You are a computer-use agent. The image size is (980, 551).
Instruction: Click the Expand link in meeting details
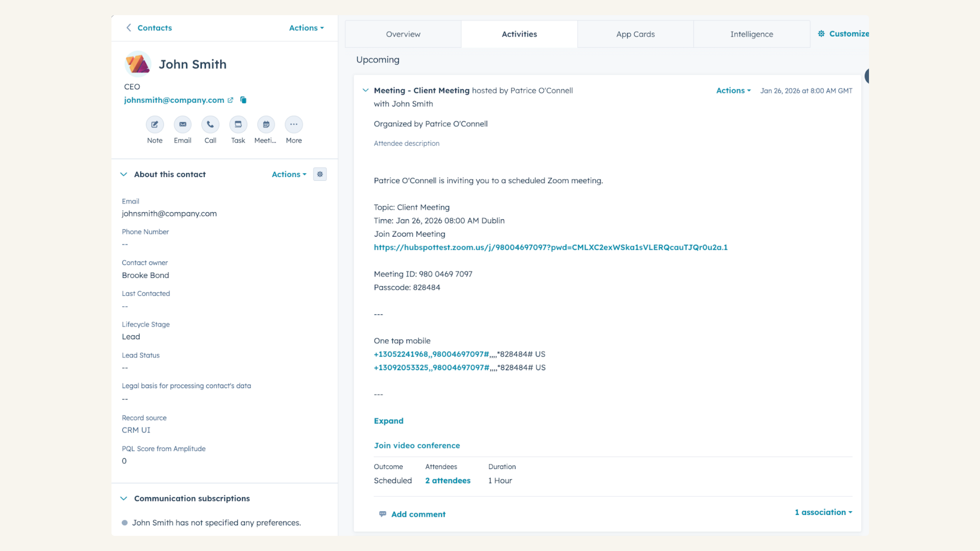click(388, 420)
